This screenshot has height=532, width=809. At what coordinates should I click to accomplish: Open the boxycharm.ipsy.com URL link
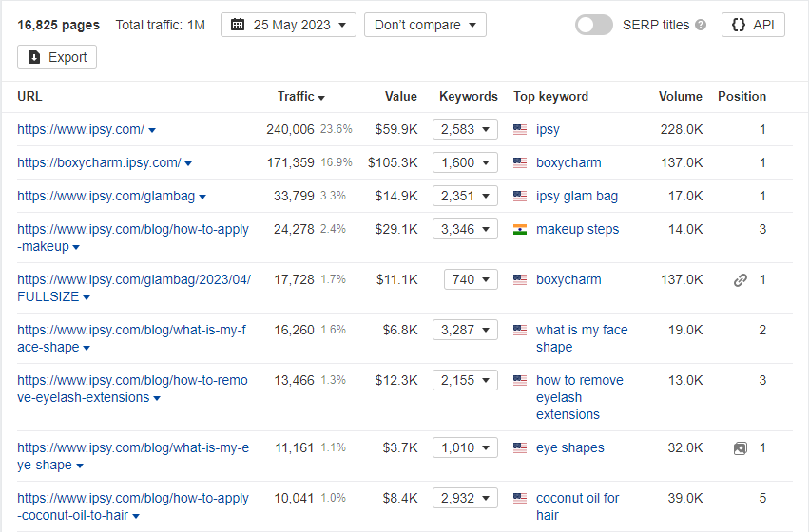coord(99,162)
